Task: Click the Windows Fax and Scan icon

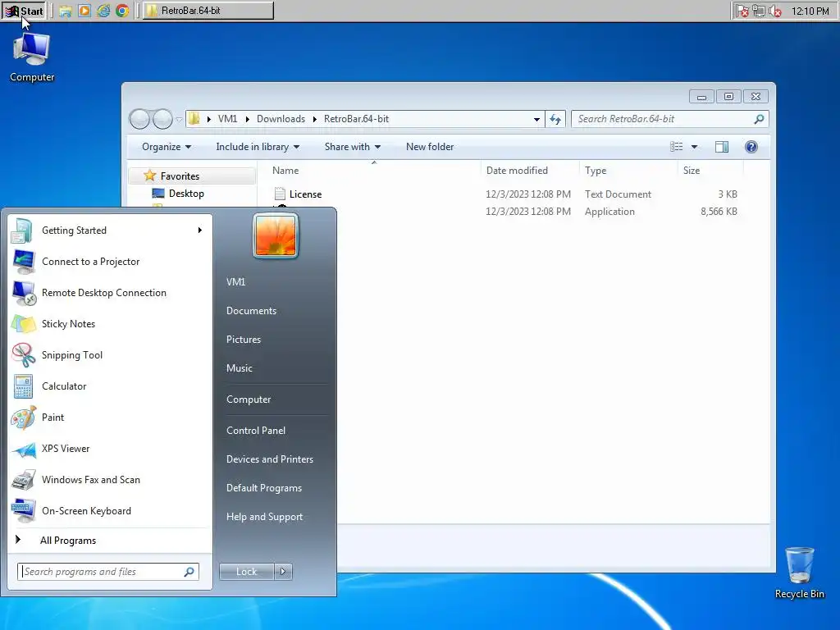Action: (23, 480)
